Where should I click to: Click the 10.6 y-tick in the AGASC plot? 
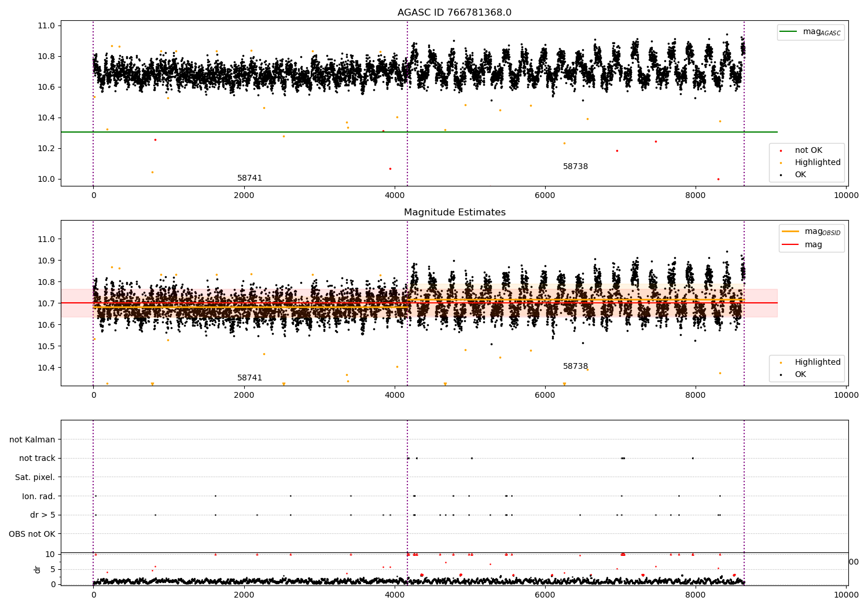coord(46,87)
